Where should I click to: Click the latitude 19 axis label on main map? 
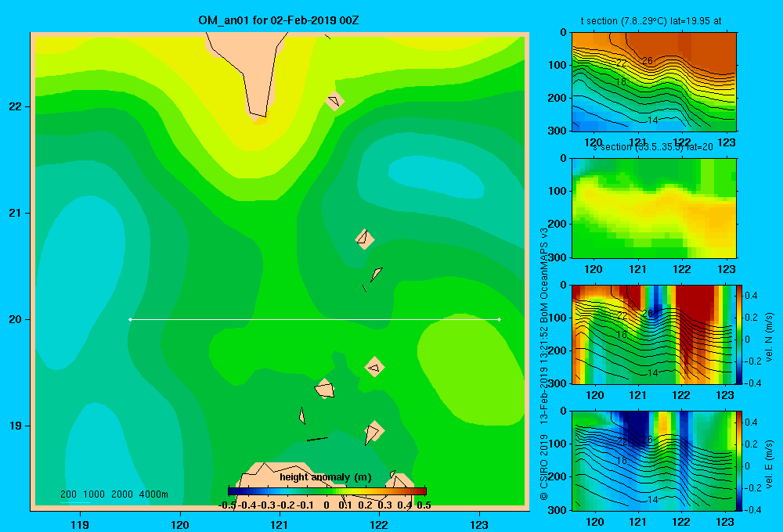click(x=16, y=426)
